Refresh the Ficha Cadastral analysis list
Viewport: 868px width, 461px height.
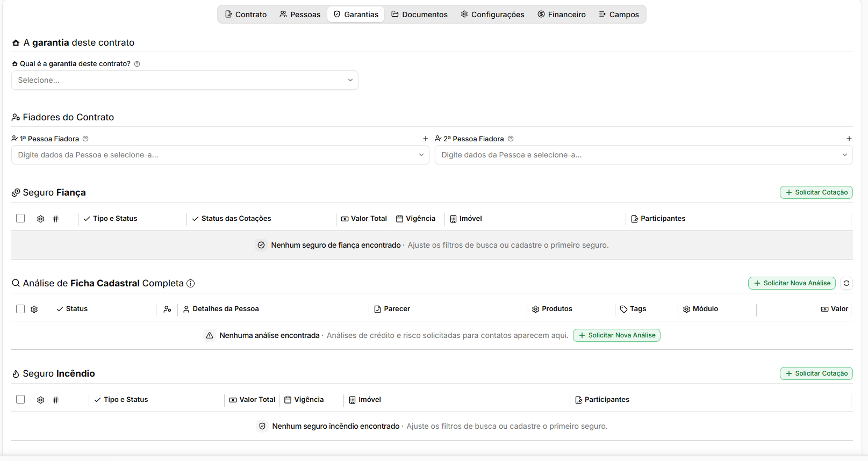click(x=847, y=283)
